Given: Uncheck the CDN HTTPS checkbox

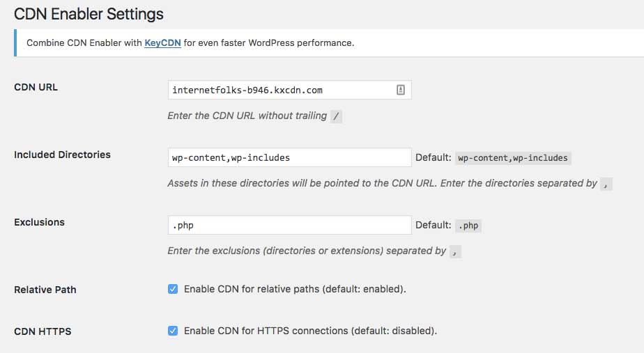Looking at the screenshot, I should (173, 331).
